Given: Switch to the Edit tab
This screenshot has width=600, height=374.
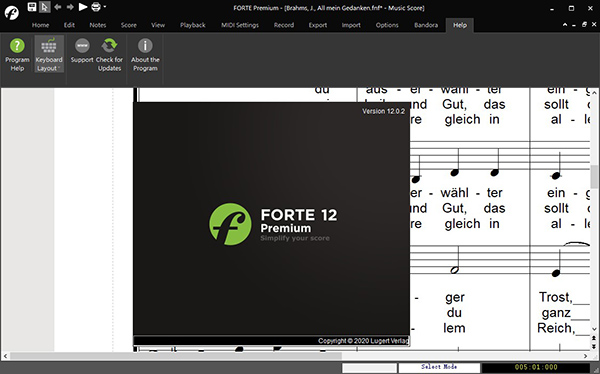Looking at the screenshot, I should click(69, 25).
